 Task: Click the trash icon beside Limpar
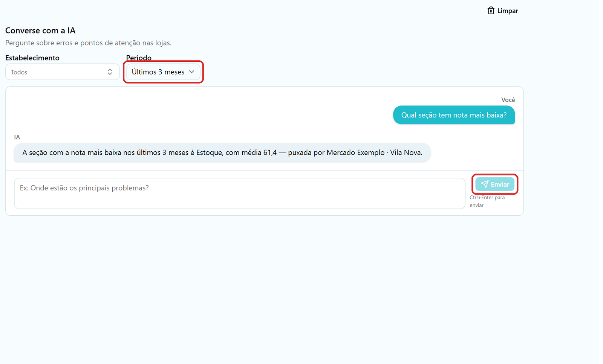tap(491, 11)
